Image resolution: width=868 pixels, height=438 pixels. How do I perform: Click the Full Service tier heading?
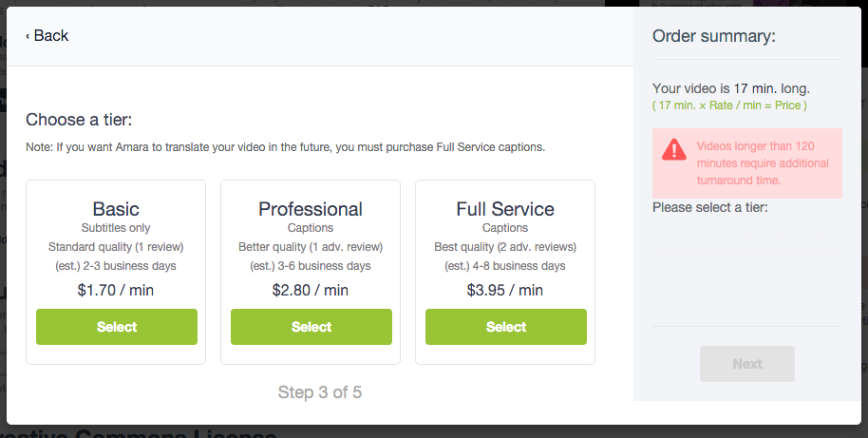point(505,209)
